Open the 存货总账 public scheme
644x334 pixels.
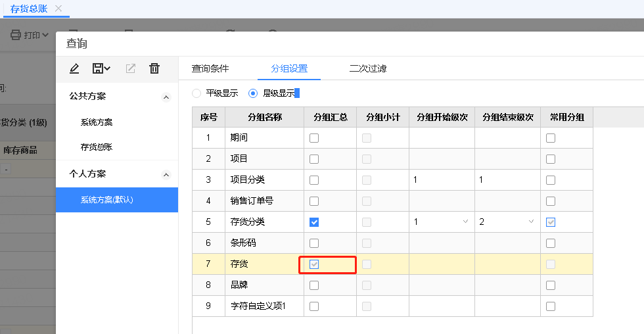(x=97, y=147)
